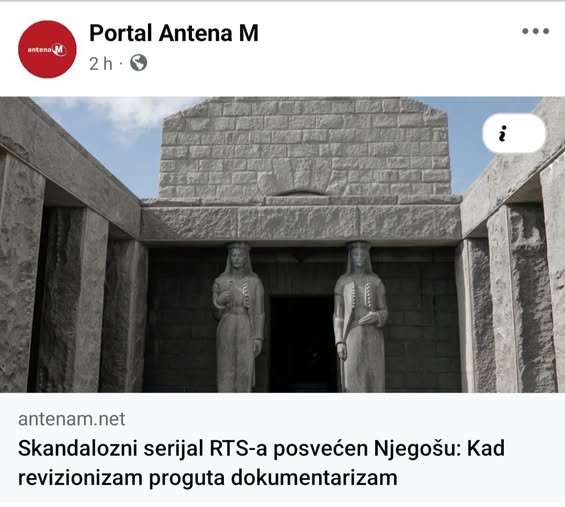Visit the Portal Antena M page name

(x=174, y=33)
